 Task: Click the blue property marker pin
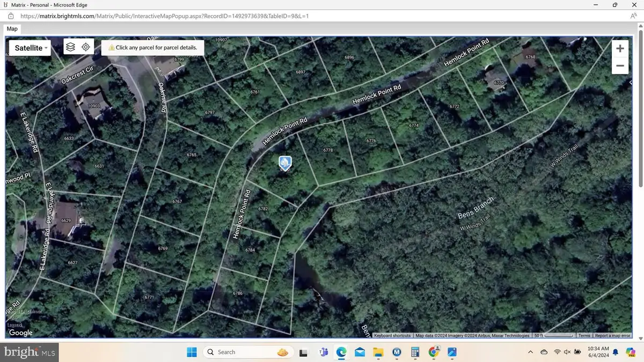coord(285,162)
